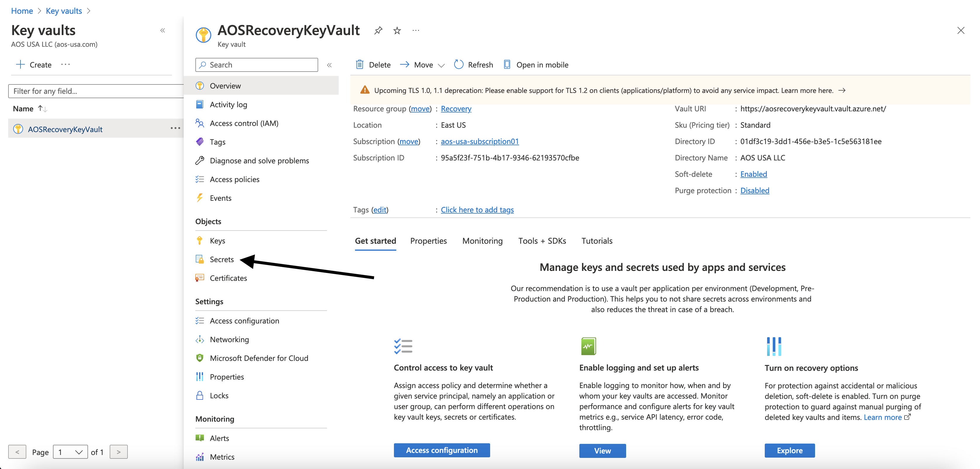The width and height of the screenshot is (980, 469).
Task: Pin AOSRecoveryKeyVault to dashboard
Action: [x=378, y=30]
